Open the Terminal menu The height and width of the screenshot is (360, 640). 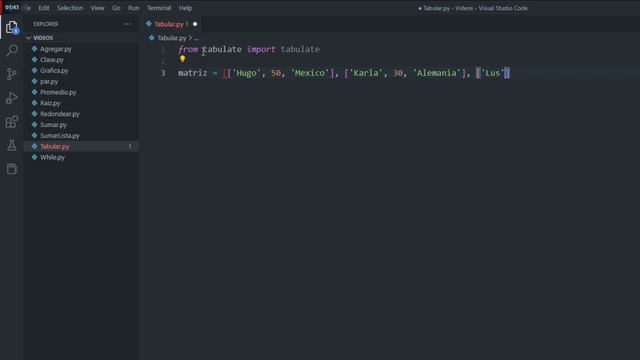[x=159, y=8]
